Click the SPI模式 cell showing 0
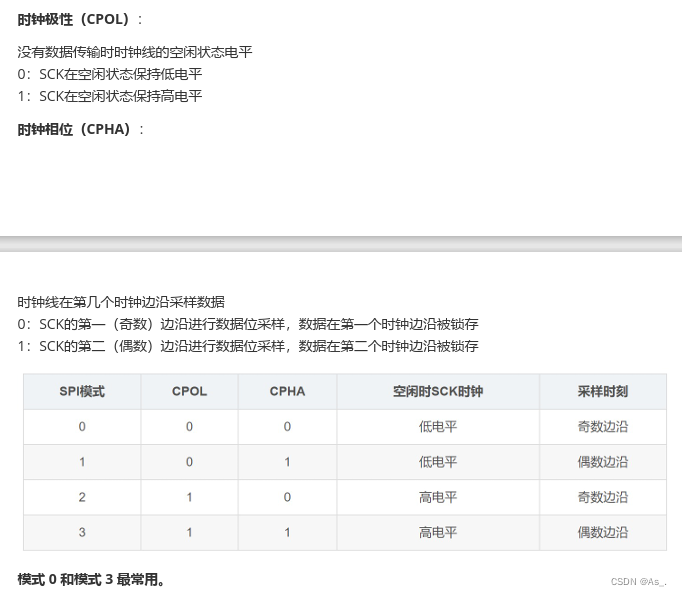The image size is (682, 596). click(x=82, y=427)
